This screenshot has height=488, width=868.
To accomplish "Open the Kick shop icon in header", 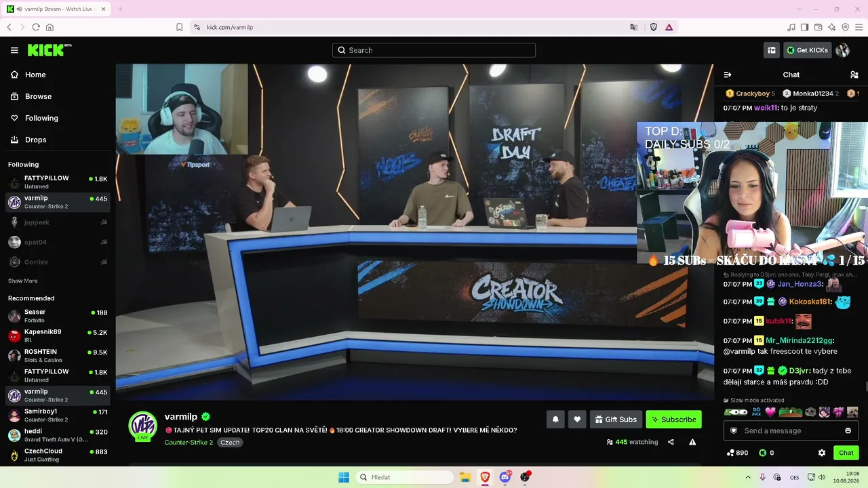I will tap(772, 50).
